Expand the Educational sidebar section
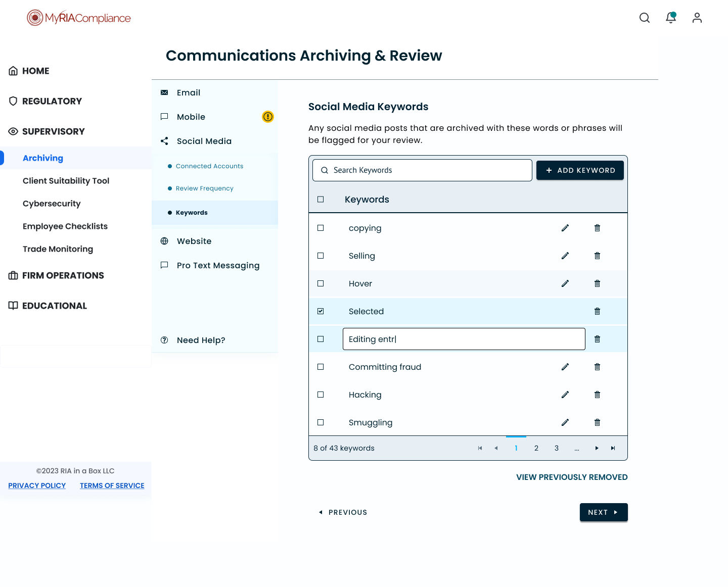The height and width of the screenshot is (587, 728). point(48,306)
